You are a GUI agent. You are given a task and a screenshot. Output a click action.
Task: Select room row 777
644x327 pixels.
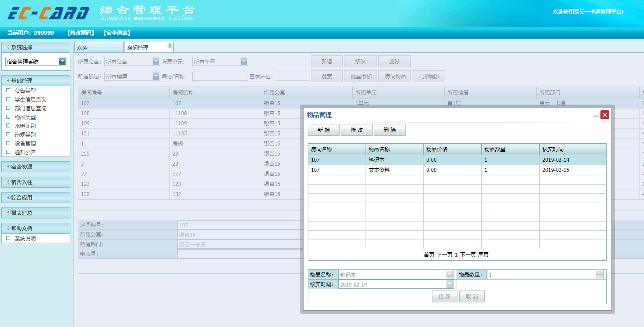point(189,174)
